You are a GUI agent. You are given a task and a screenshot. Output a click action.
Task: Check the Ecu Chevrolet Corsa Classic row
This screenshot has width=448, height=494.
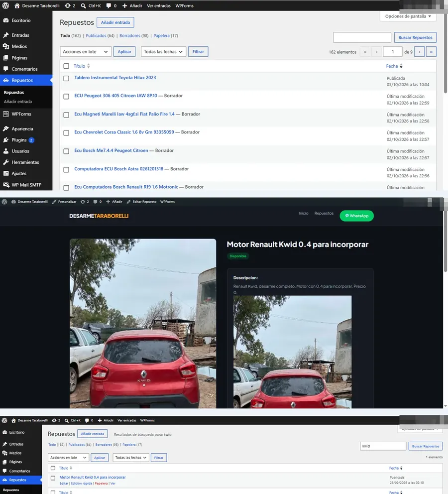pos(66,133)
